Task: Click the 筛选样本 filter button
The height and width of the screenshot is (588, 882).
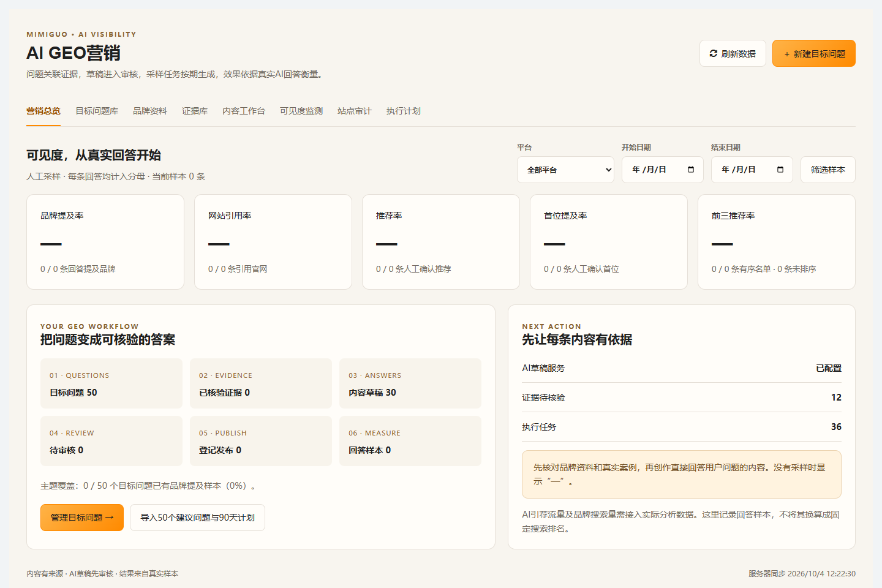Action: (x=827, y=170)
